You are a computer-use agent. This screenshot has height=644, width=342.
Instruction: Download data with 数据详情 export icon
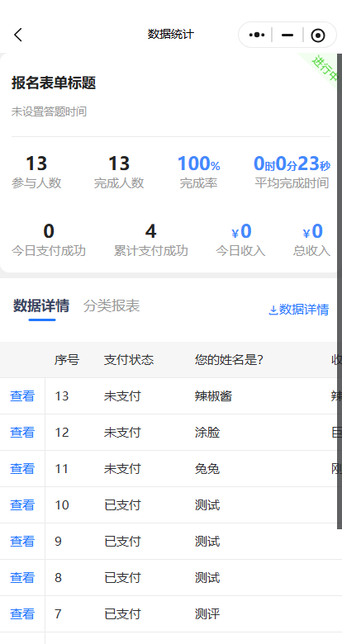[299, 310]
